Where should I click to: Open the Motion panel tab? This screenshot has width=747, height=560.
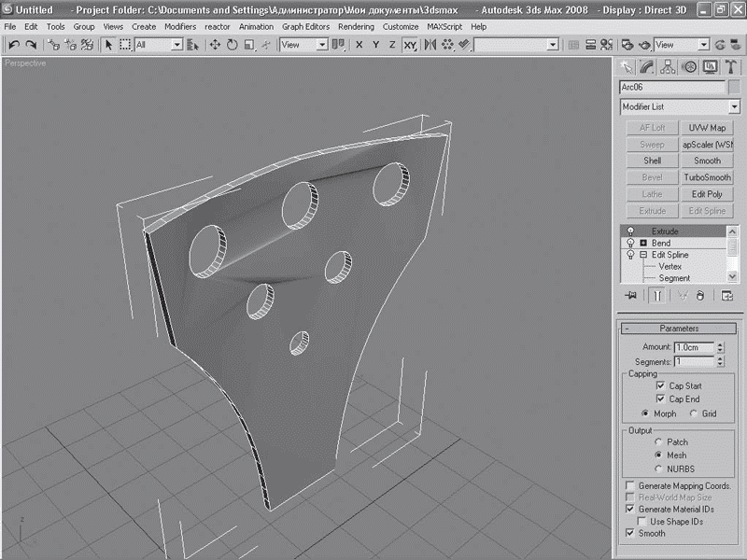[689, 66]
